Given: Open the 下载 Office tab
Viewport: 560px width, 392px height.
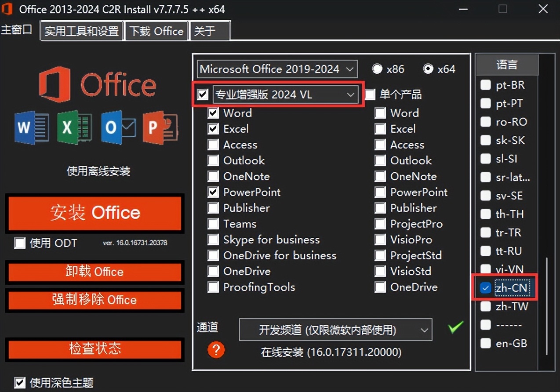Looking at the screenshot, I should pos(156,31).
